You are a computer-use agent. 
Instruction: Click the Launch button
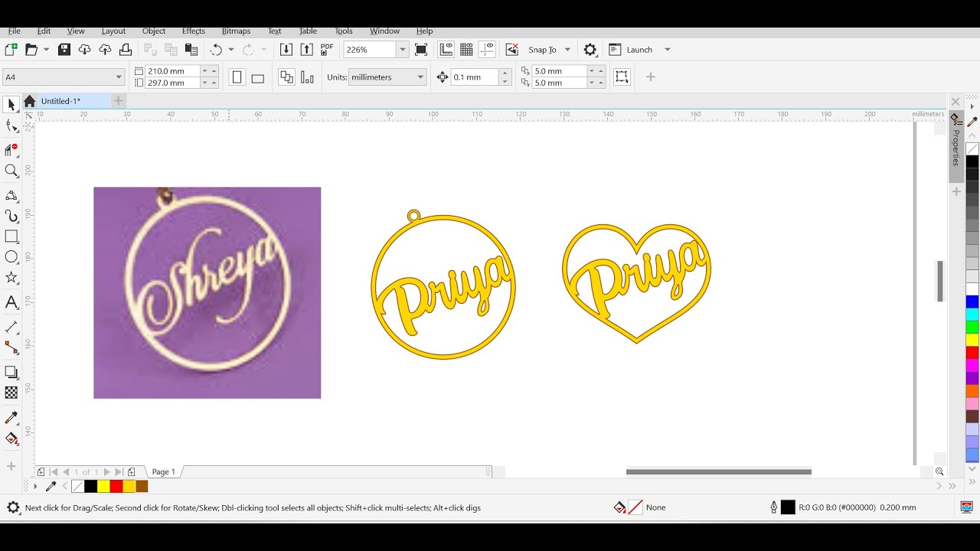pos(632,50)
